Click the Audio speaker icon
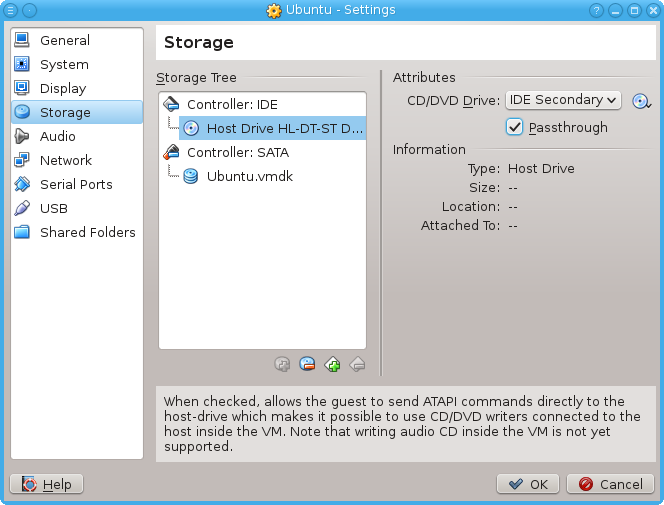The height and width of the screenshot is (505, 664). [x=22, y=136]
